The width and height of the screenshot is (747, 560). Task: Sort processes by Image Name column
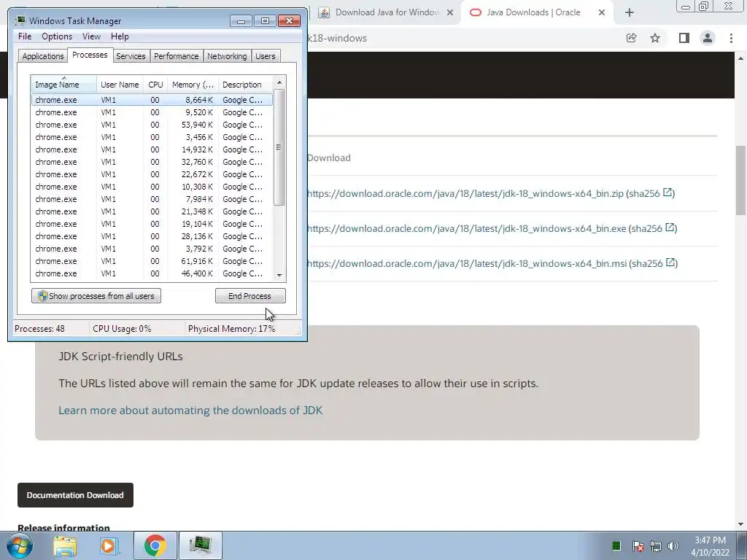(64, 85)
